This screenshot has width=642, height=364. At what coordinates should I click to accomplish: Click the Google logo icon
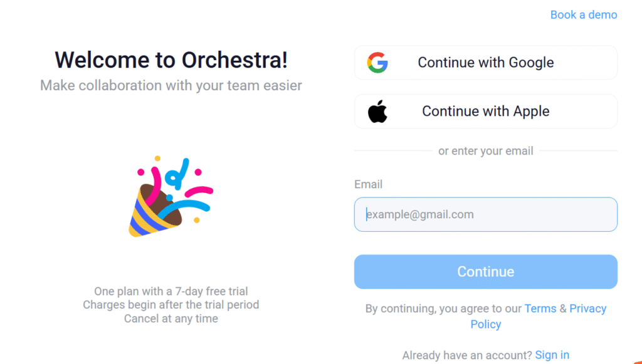click(377, 63)
